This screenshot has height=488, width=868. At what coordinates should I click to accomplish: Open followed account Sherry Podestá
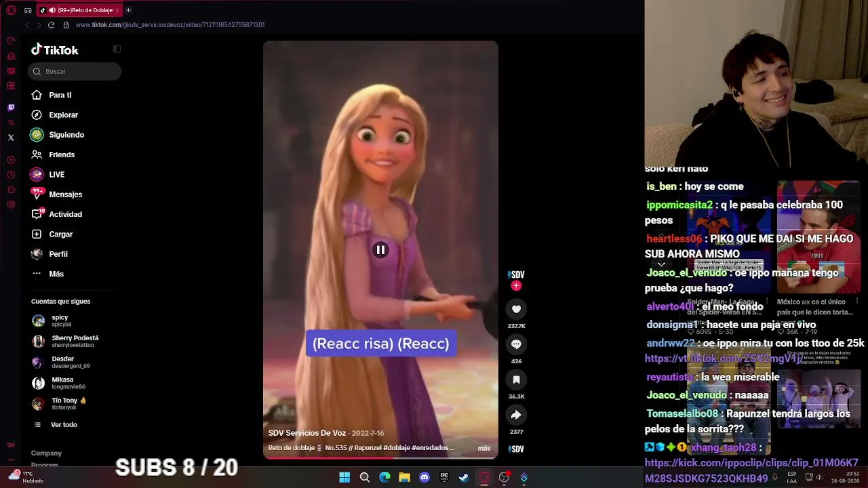pyautogui.click(x=65, y=342)
